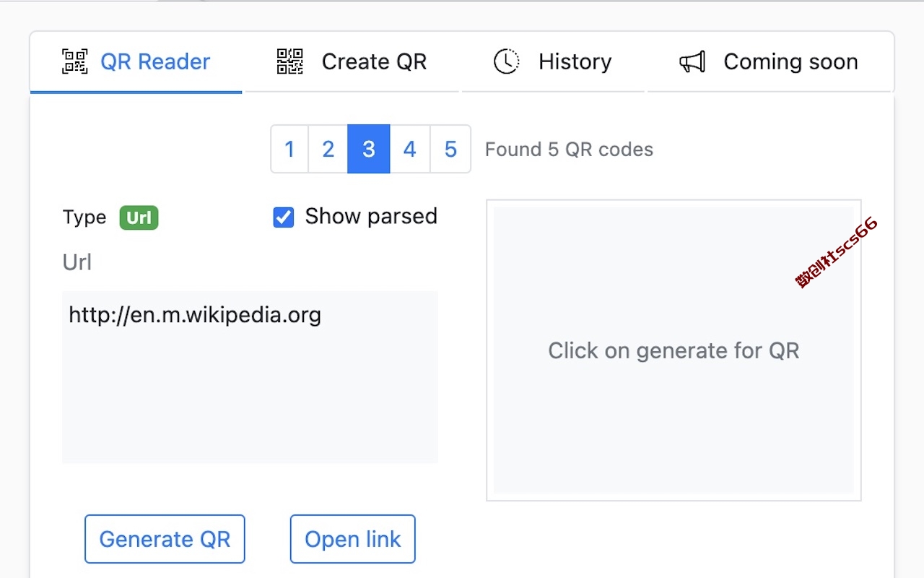This screenshot has height=578, width=924.
Task: Click the Coming soon megaphone icon
Action: [x=692, y=61]
